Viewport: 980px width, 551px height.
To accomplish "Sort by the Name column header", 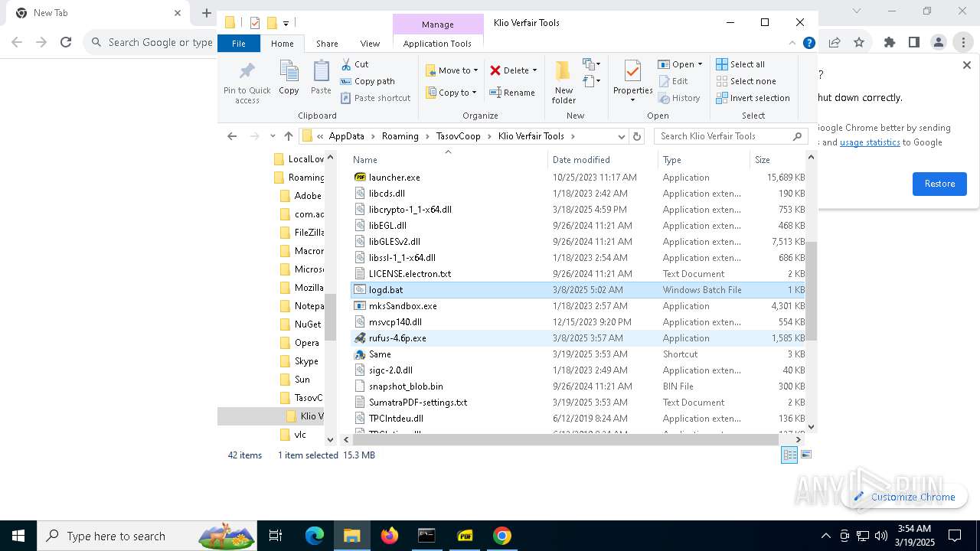I will (x=449, y=159).
